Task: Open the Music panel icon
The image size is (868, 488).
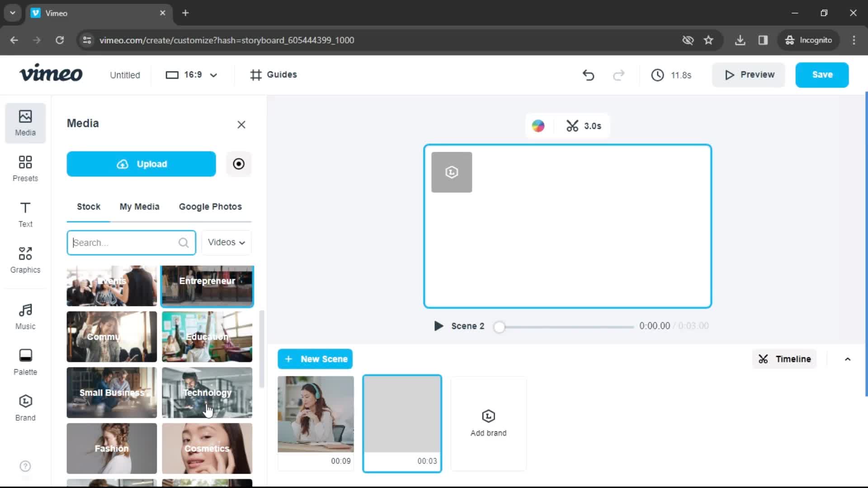Action: 25,316
